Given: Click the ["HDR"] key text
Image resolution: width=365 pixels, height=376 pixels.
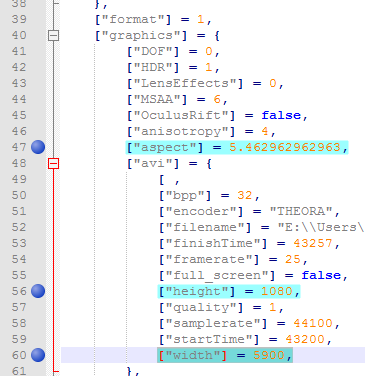Looking at the screenshot, I should 153,67.
